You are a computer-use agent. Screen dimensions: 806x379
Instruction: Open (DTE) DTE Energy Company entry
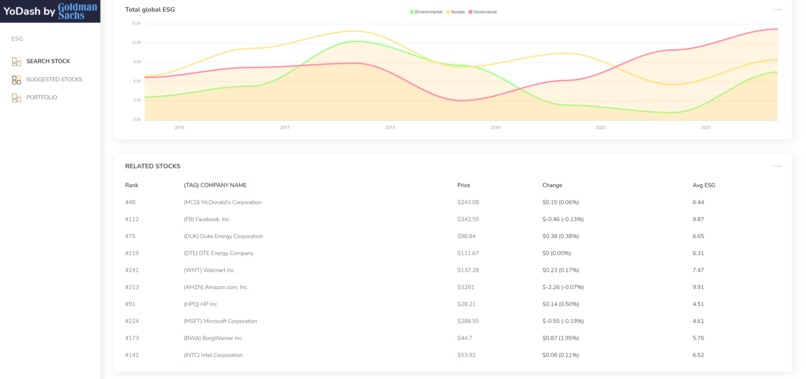pyautogui.click(x=218, y=254)
